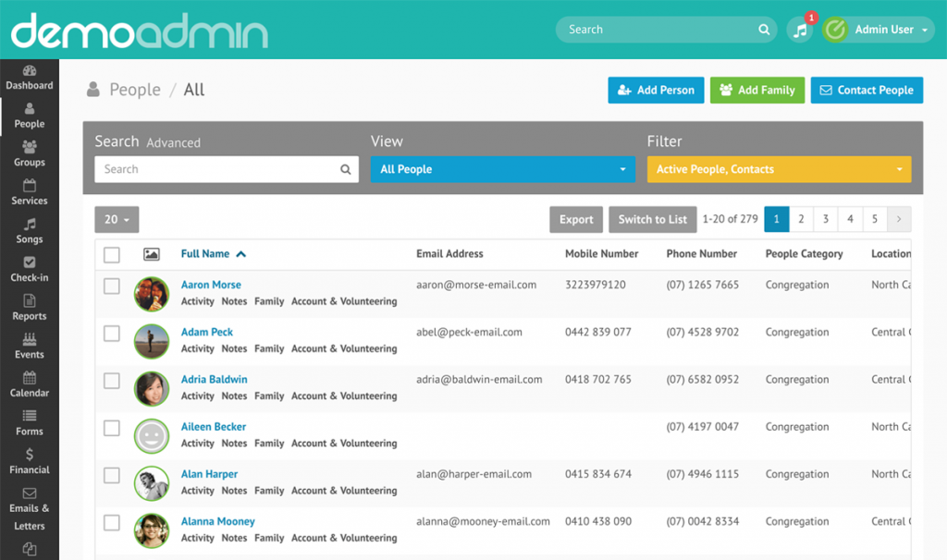Expand the Active People, Contacts filter
Image resolution: width=947 pixels, height=560 pixels.
(779, 169)
